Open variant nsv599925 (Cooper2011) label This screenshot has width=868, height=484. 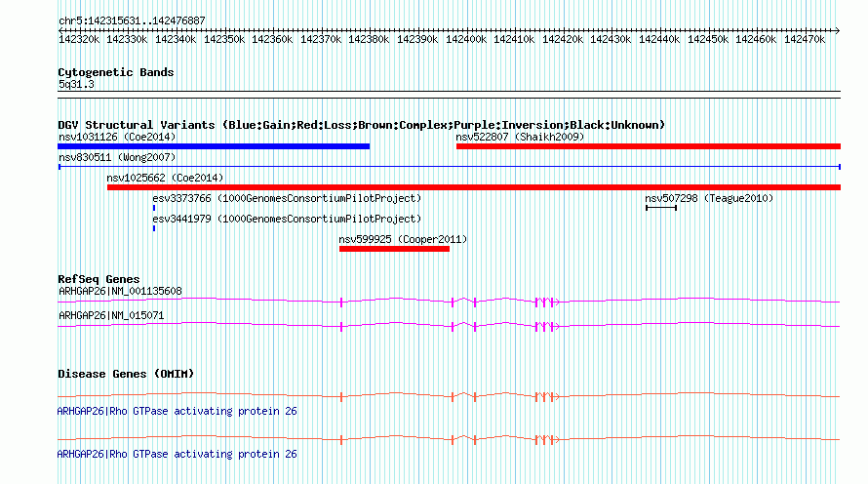point(403,239)
